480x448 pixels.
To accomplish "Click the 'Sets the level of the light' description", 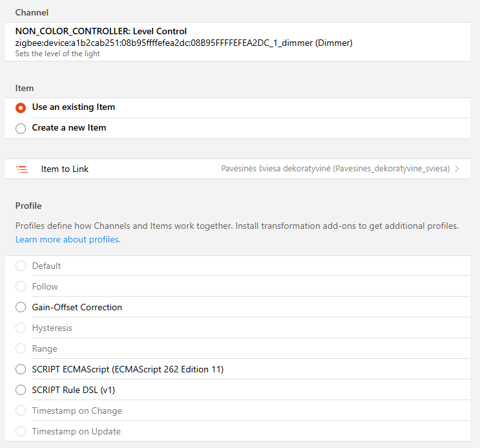I will point(57,54).
